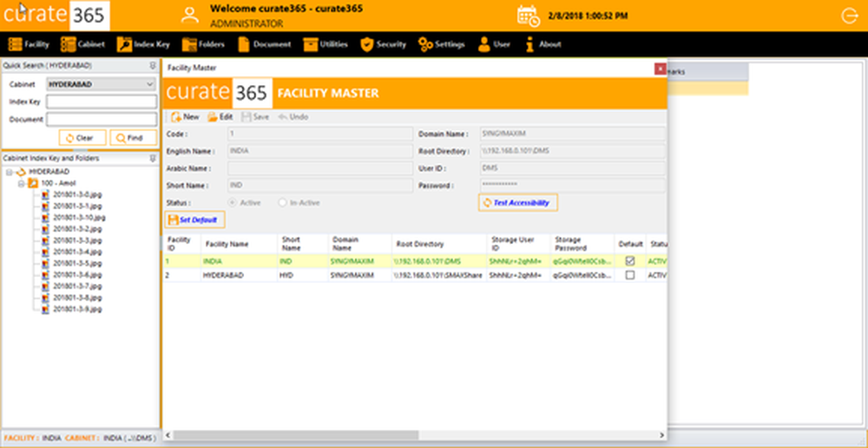The height and width of the screenshot is (448, 868).
Task: Open the Index Key menu
Action: point(143,44)
